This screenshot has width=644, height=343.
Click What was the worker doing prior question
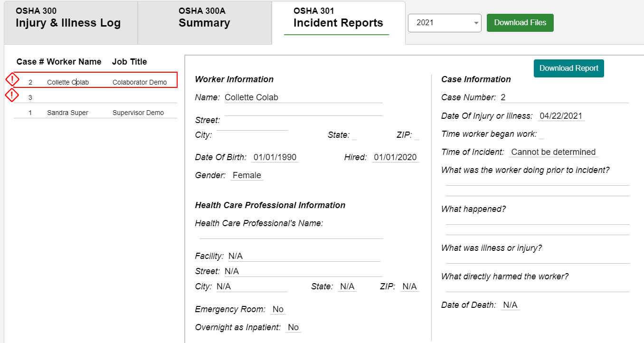[x=525, y=170]
